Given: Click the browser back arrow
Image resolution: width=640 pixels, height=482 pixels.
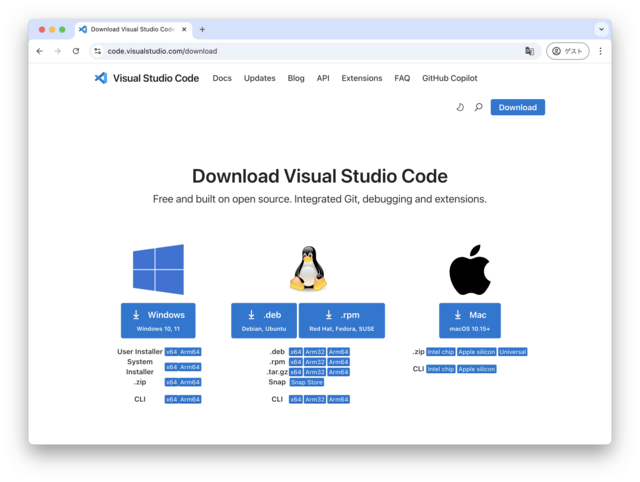Looking at the screenshot, I should [40, 51].
